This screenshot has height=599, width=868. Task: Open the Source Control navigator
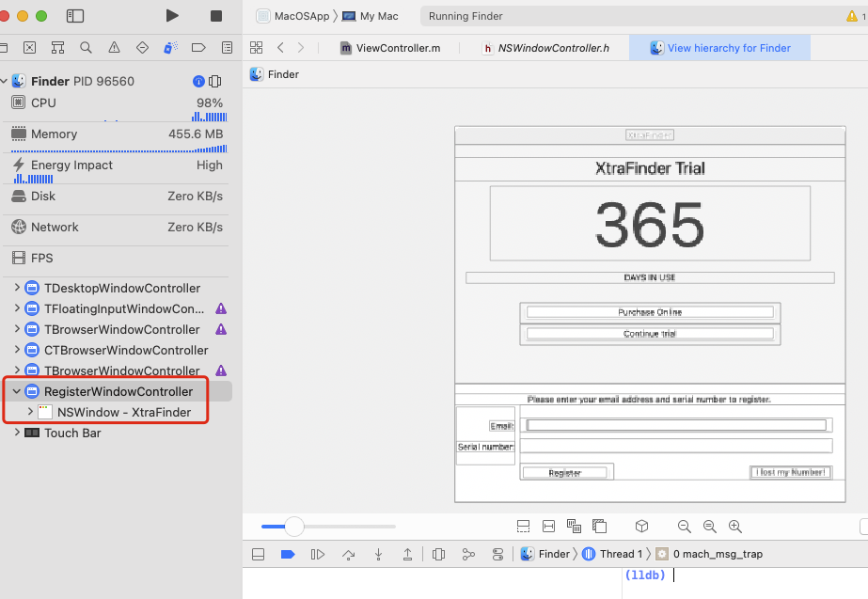pos(30,48)
